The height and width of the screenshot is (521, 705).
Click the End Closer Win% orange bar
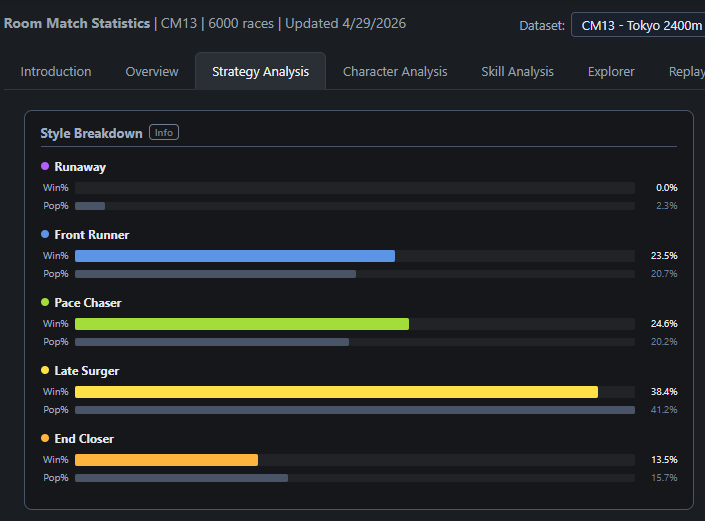166,460
